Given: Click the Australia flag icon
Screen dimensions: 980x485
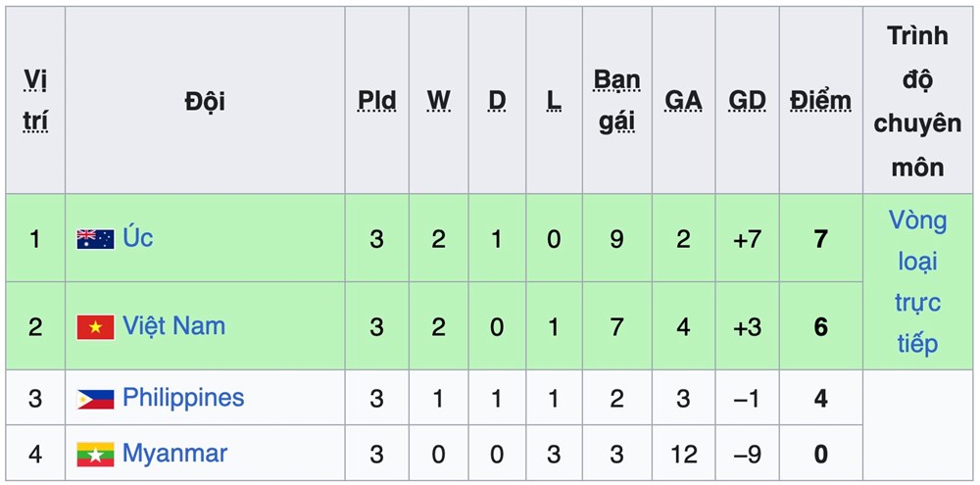Looking at the screenshot, I should 95,239.
